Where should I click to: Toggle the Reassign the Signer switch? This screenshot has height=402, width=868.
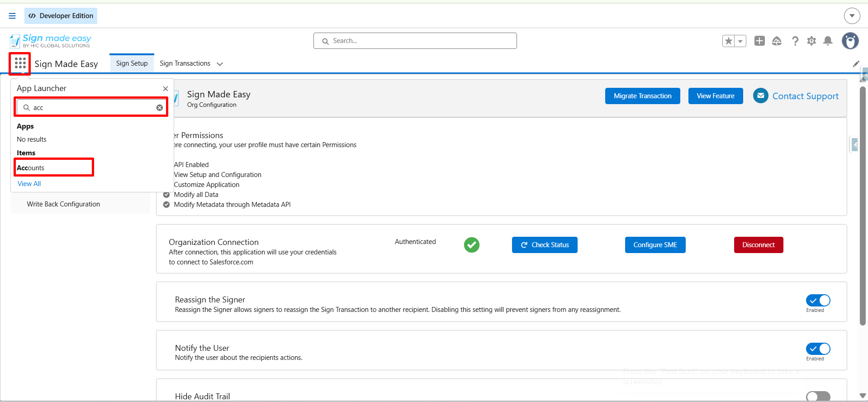[x=818, y=301]
